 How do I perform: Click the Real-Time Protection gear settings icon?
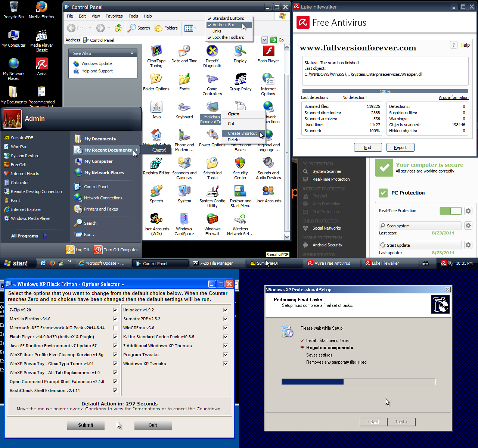point(468,211)
